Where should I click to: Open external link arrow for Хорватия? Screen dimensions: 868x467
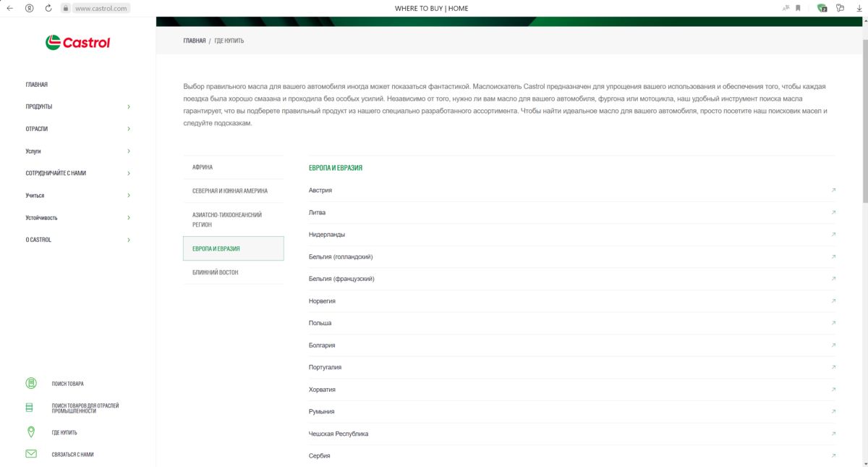[x=833, y=390]
